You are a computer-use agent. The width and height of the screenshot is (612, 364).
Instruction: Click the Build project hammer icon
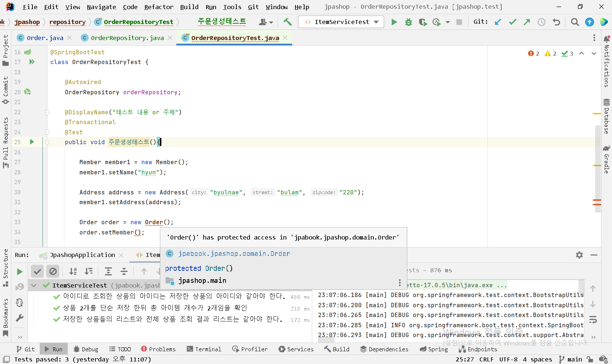click(287, 22)
